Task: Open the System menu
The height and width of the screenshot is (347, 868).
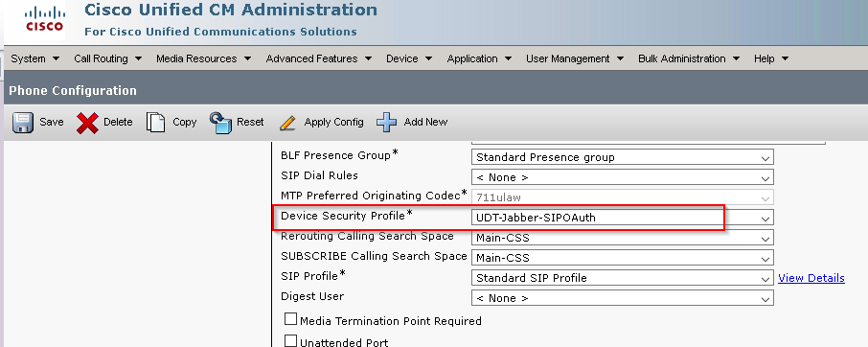Action: [x=34, y=58]
